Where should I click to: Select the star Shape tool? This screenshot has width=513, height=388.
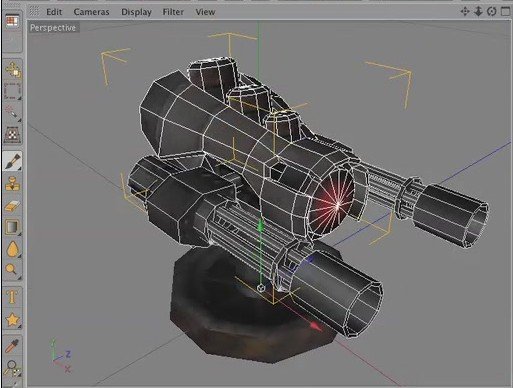(12, 320)
